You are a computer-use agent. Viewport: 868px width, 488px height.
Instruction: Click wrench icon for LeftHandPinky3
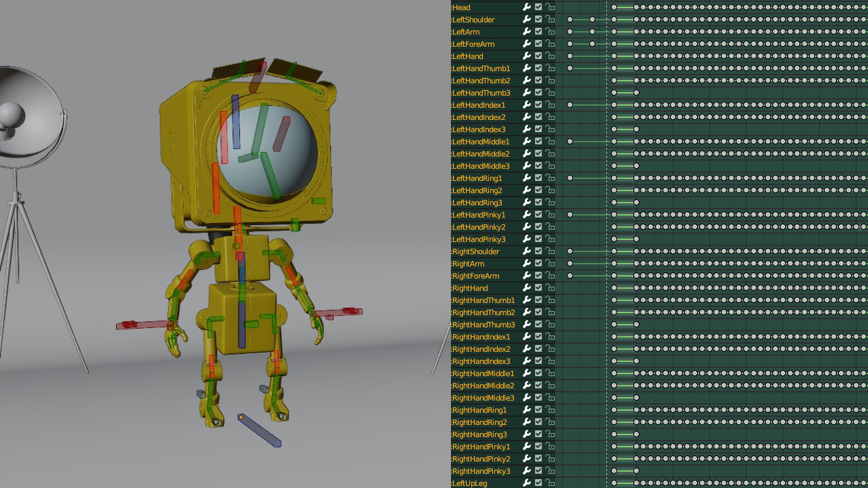click(526, 239)
